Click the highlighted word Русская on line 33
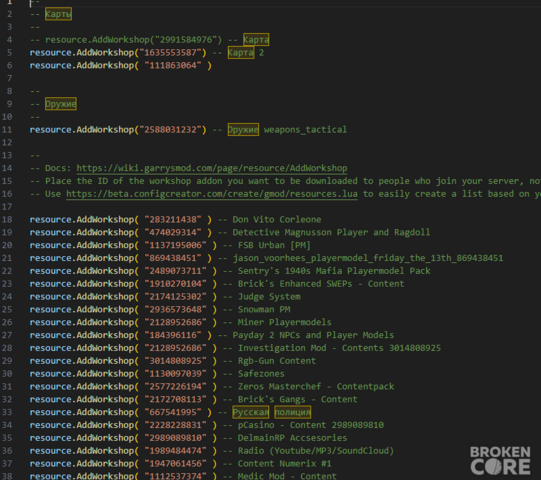 (x=250, y=412)
